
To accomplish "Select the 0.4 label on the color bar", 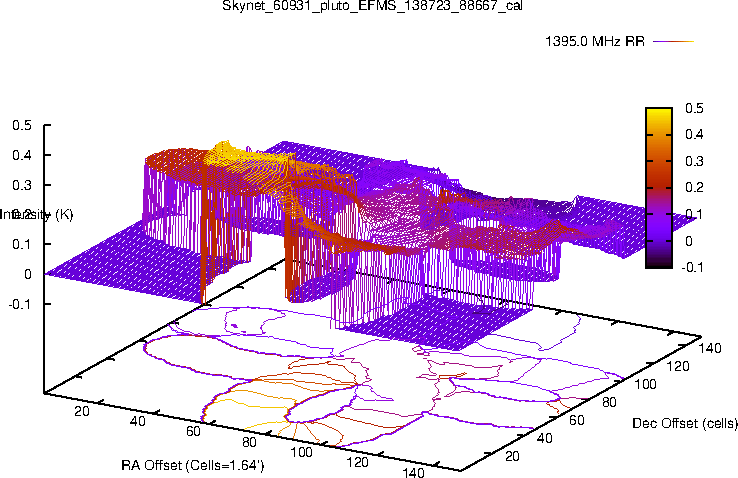I will [694, 135].
